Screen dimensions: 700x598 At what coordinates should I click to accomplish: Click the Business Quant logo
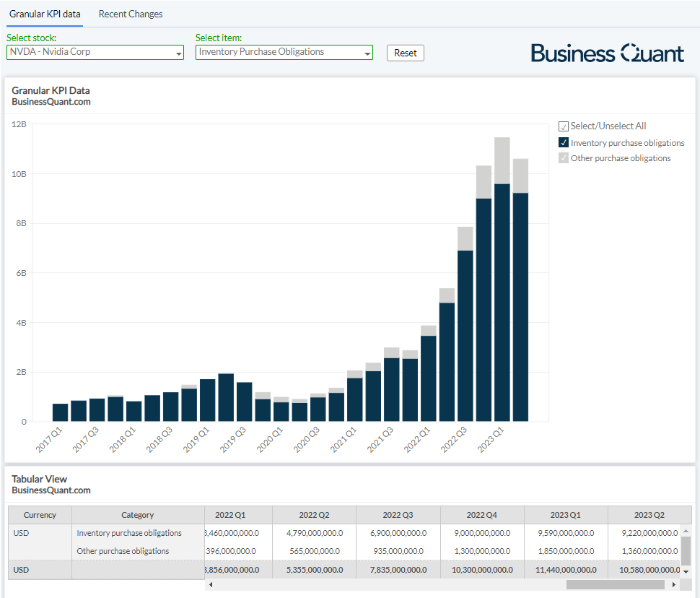click(x=607, y=53)
